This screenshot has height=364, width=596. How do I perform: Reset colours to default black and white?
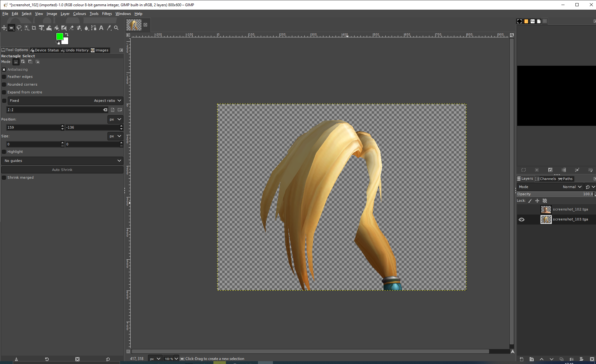pos(58,43)
